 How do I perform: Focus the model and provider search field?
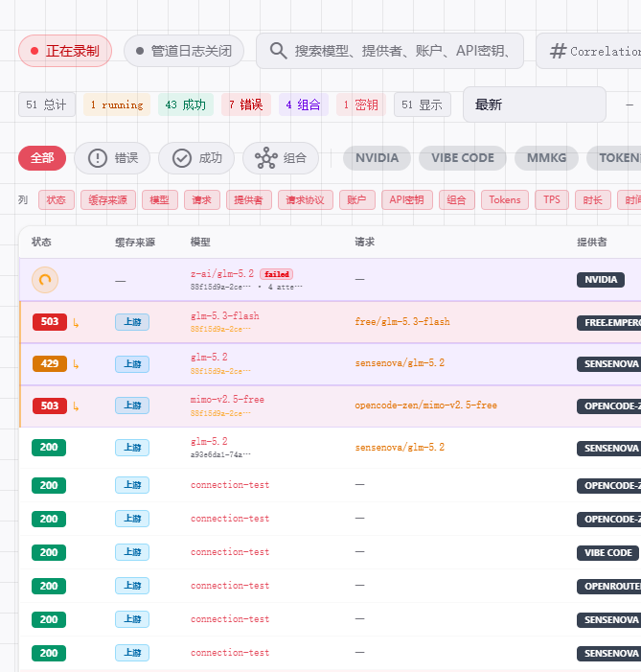pyautogui.click(x=390, y=51)
